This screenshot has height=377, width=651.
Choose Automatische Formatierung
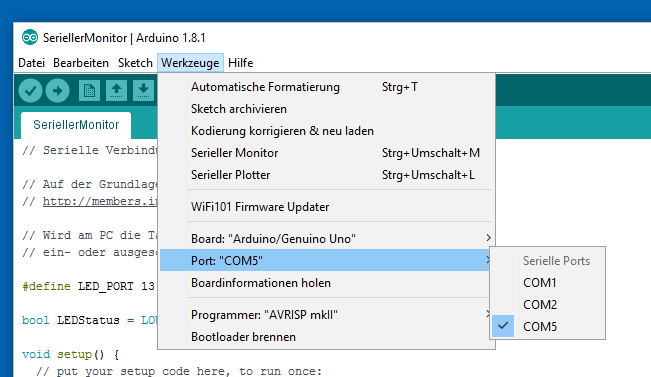pos(326,87)
